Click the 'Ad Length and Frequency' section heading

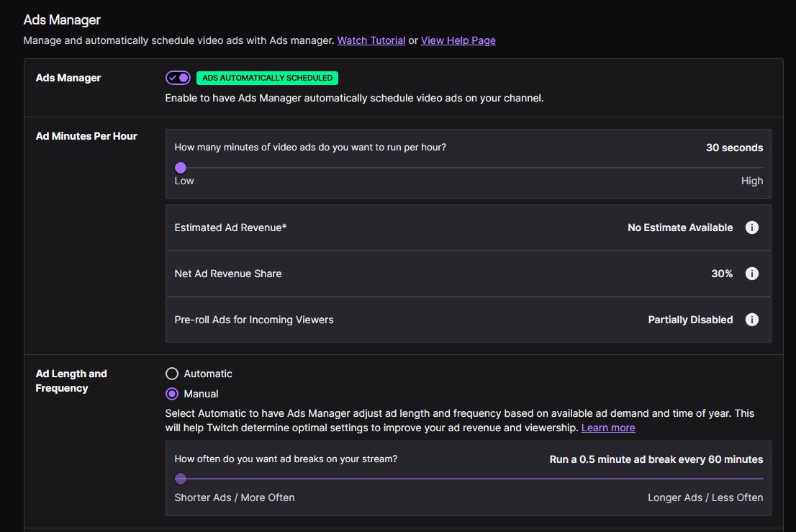click(x=71, y=381)
